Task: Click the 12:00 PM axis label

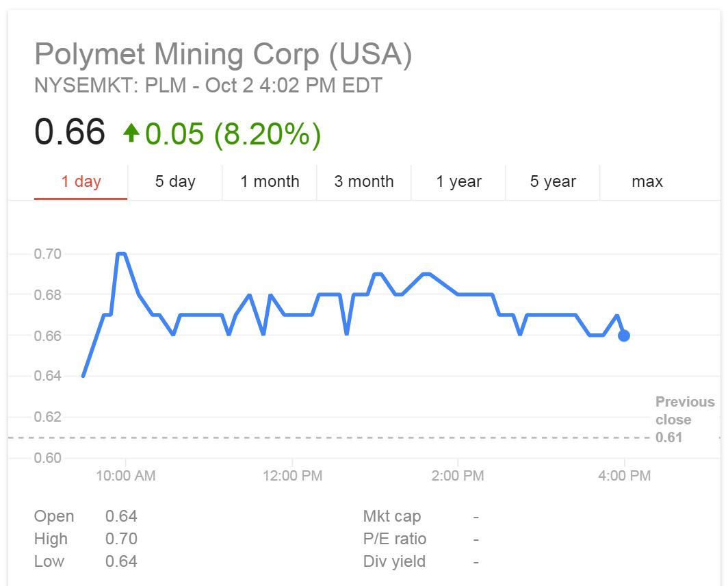Action: pyautogui.click(x=292, y=476)
